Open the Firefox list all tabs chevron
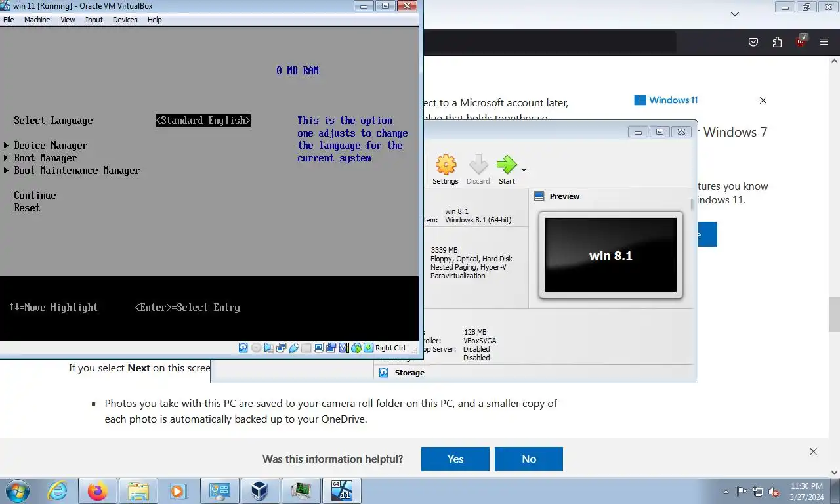The height and width of the screenshot is (504, 840). point(735,14)
